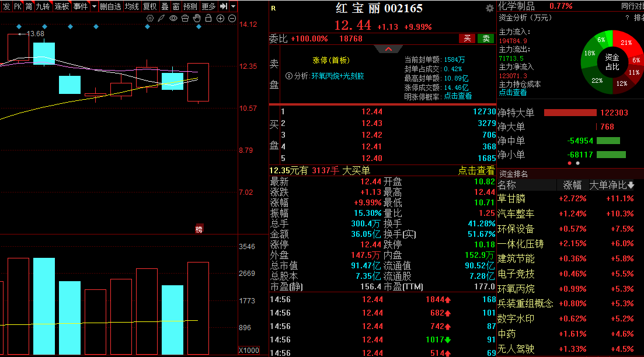644x357 pixels.
Task: Open the toolbox icon on chart toolbar
Action: 185,19
